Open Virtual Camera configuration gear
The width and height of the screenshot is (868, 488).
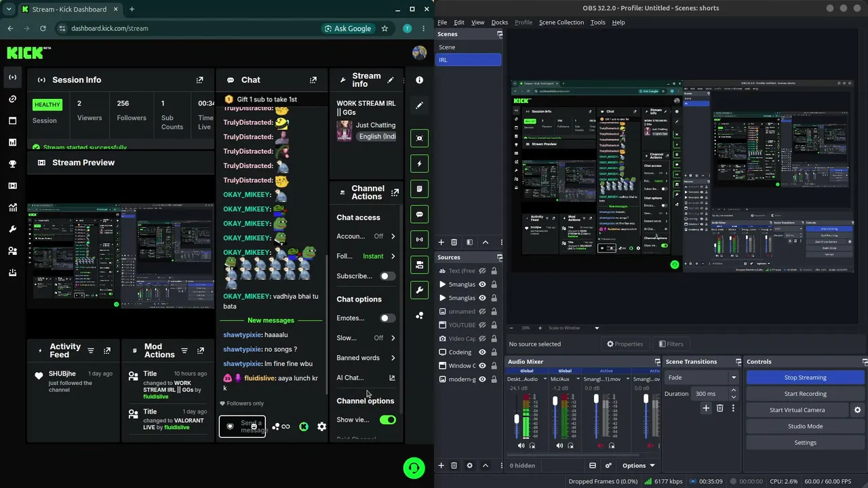[x=857, y=410]
